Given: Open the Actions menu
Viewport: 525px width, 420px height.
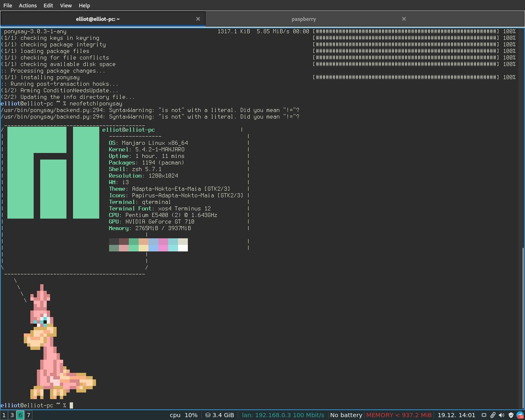Looking at the screenshot, I should [27, 5].
